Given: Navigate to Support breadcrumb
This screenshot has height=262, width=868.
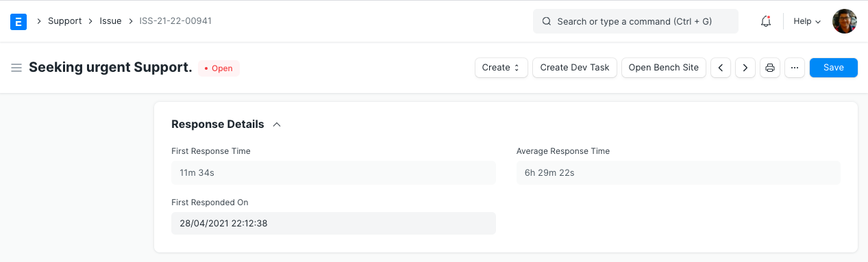Looking at the screenshot, I should tap(65, 21).
